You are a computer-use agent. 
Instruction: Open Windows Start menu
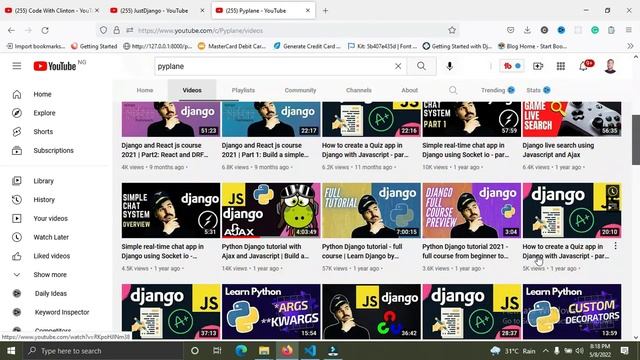click(x=11, y=351)
